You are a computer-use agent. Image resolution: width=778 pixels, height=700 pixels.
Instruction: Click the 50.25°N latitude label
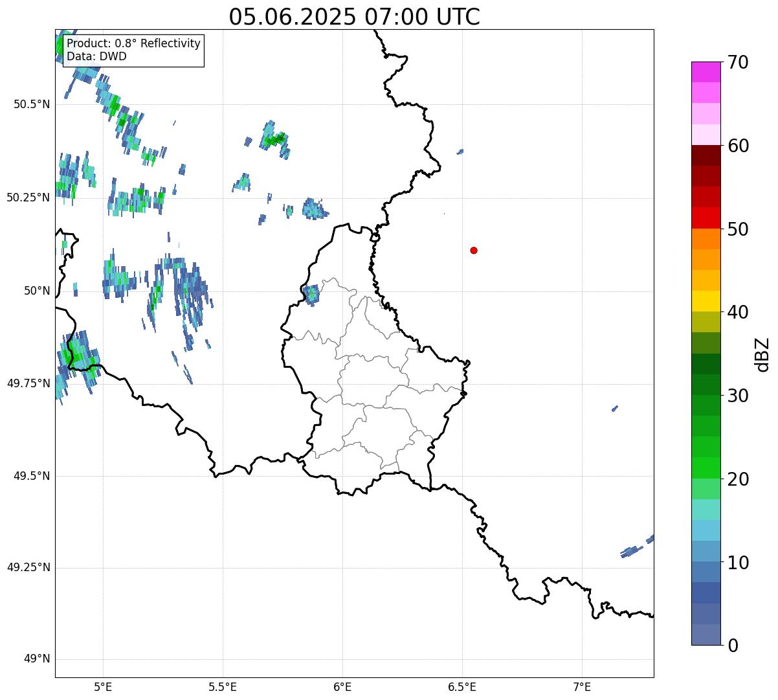(28, 198)
